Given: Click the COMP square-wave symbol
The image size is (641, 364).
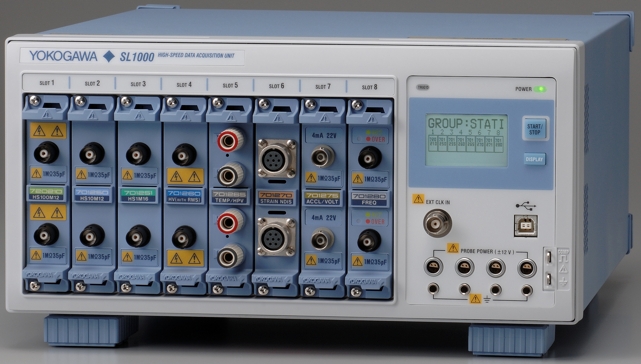Looking at the screenshot, I should pos(563,259).
